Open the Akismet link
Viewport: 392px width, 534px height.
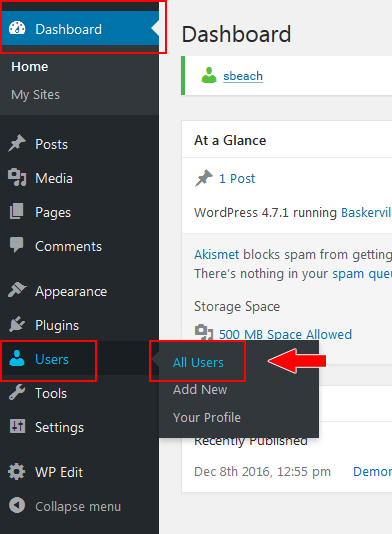[217, 255]
